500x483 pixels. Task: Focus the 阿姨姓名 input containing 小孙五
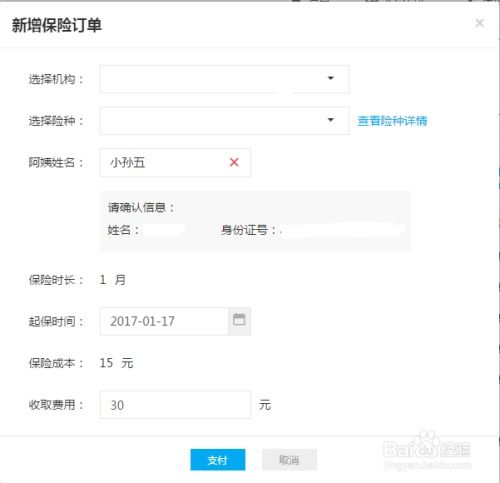[x=175, y=163]
